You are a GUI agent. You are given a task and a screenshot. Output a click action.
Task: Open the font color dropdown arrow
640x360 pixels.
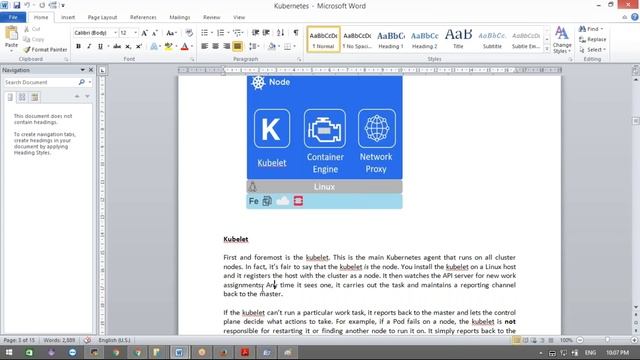pyautogui.click(x=192, y=47)
